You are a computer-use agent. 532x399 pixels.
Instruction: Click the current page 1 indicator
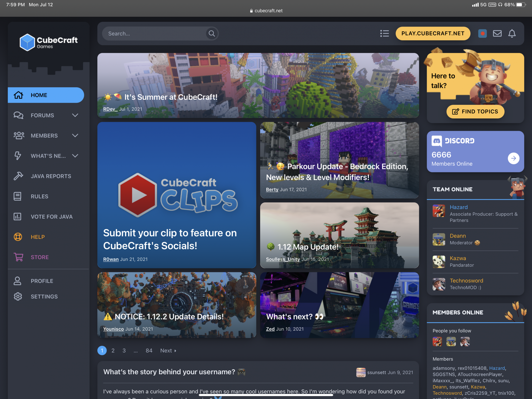[x=102, y=351]
